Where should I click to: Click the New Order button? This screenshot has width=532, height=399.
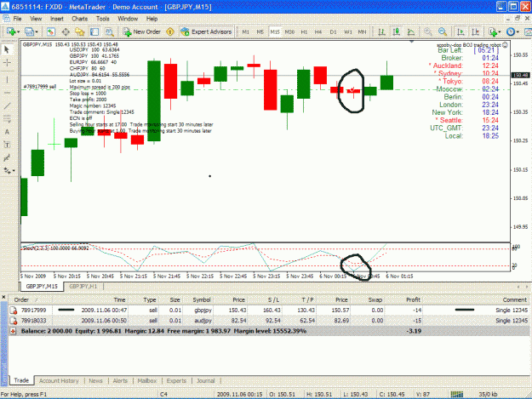tap(142, 31)
